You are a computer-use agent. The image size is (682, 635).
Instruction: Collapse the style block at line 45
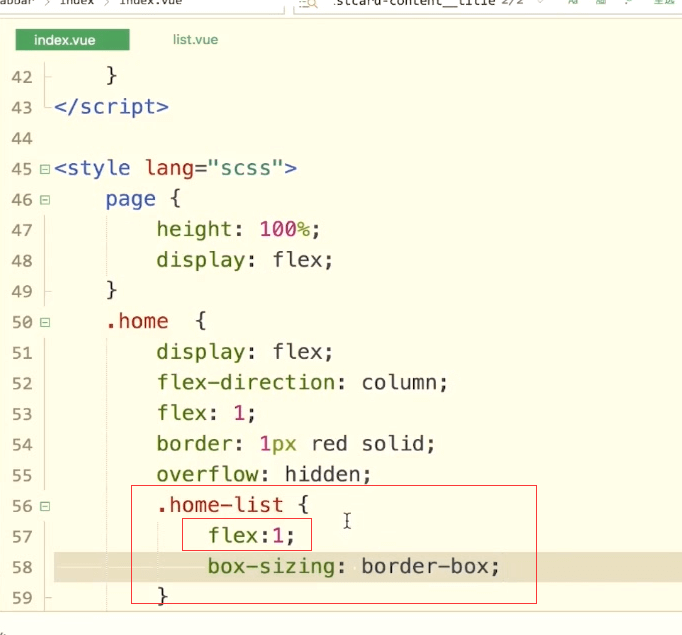(45, 169)
